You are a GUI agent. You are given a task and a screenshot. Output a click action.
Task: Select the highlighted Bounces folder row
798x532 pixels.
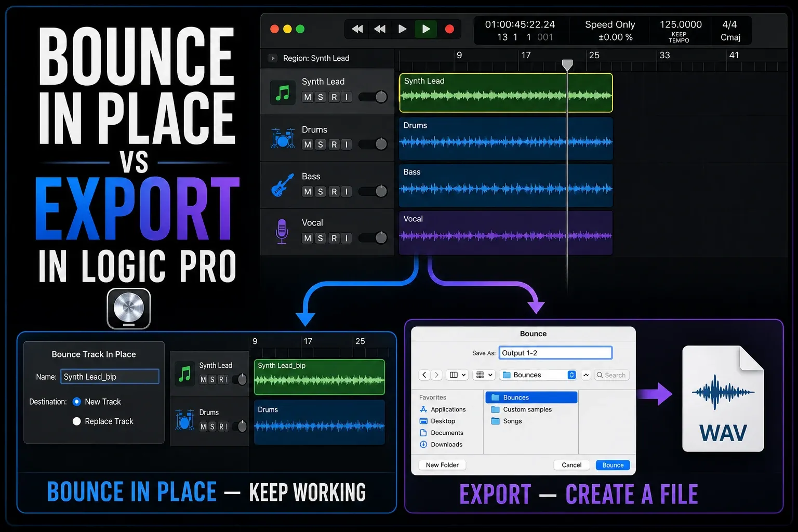531,397
